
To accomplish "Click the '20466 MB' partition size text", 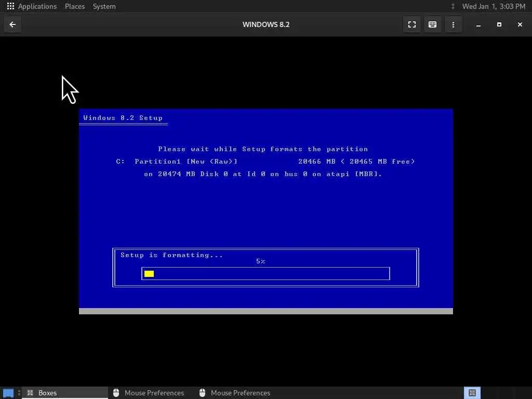I will point(317,162).
